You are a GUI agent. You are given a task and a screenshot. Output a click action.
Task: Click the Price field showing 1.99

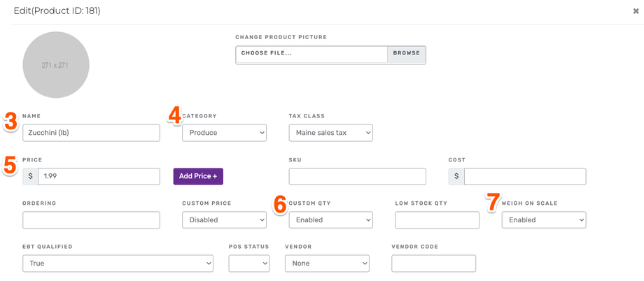(99, 176)
